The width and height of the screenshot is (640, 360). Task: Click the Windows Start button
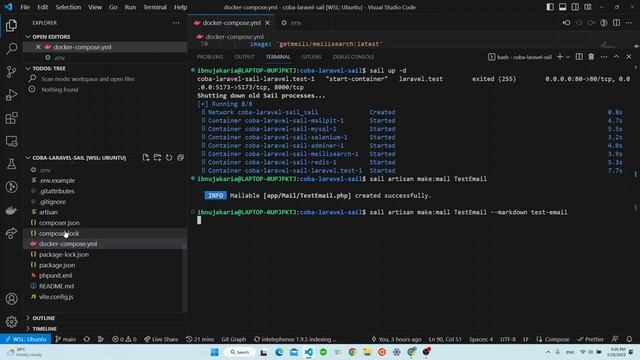[x=214, y=352]
